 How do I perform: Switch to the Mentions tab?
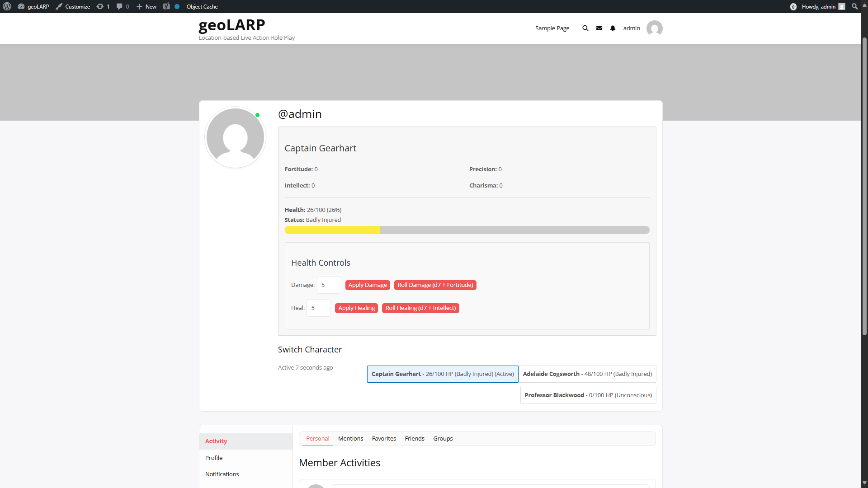350,438
